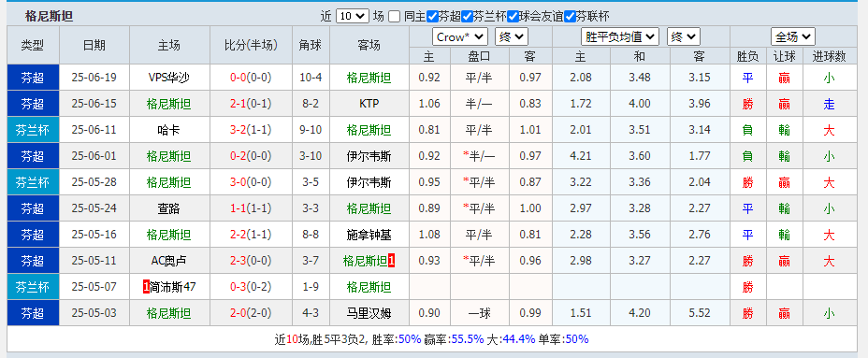Screen dimensions: 868x358
Task: Open 施拿钟基 team link
Action: (369, 236)
